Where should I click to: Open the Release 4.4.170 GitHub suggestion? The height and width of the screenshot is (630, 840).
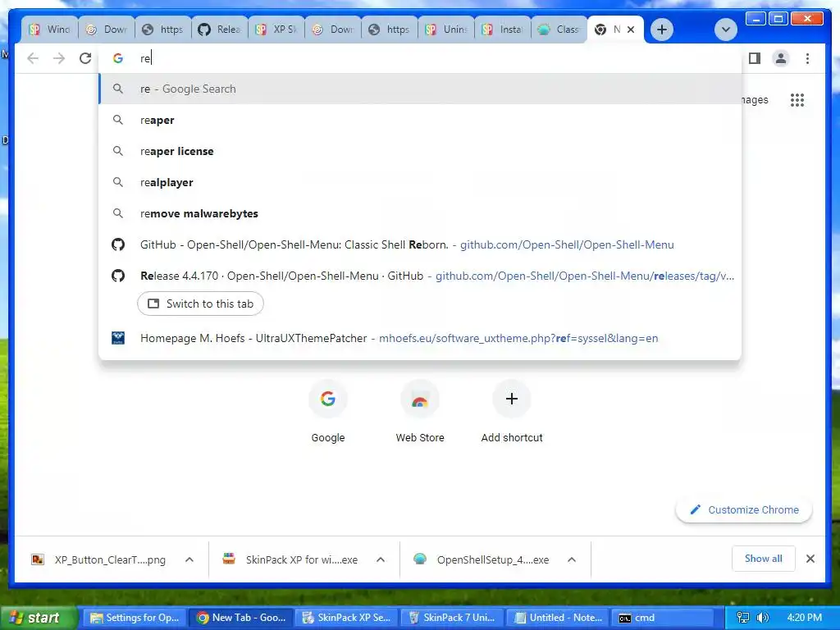[x=421, y=276]
